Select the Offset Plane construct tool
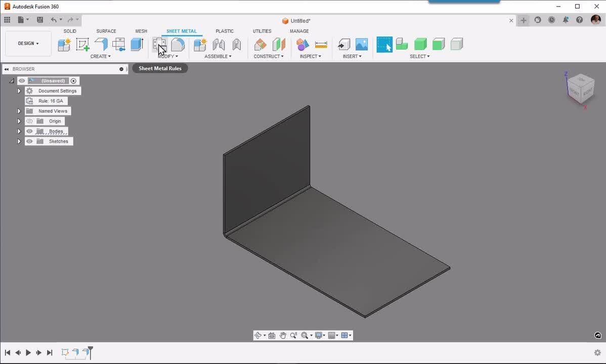This screenshot has height=364, width=606. click(260, 44)
